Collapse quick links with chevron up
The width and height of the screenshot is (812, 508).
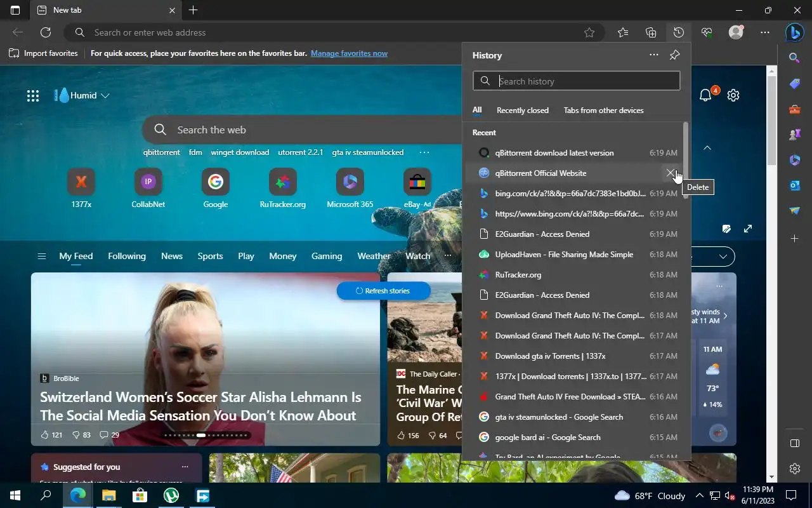[707, 148]
